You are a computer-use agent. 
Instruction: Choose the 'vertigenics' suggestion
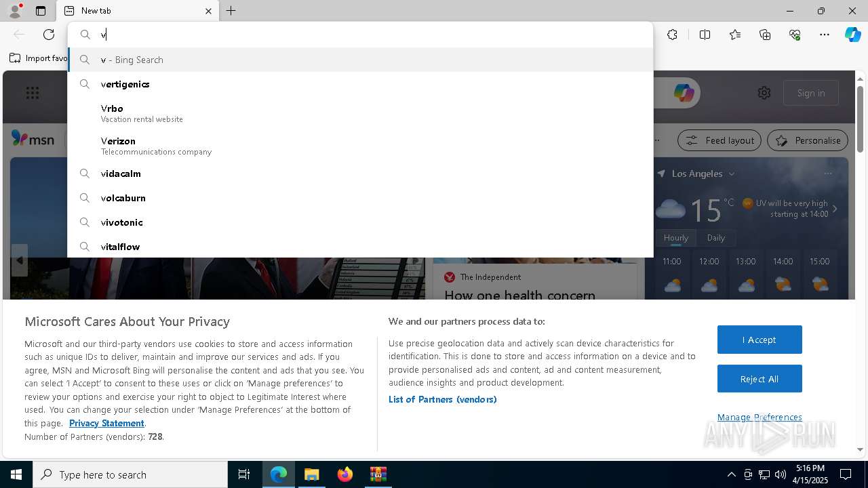pyautogui.click(x=361, y=84)
